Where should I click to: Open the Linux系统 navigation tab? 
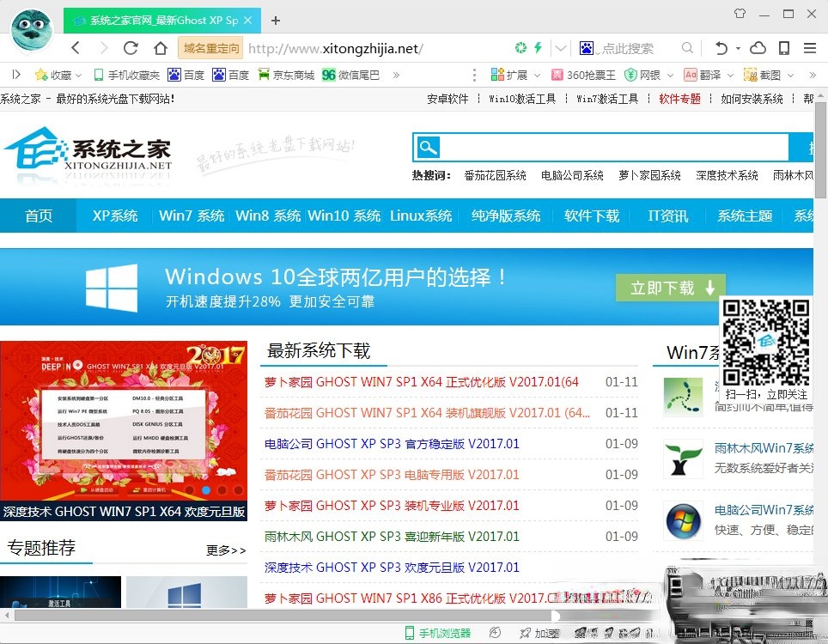click(x=421, y=216)
